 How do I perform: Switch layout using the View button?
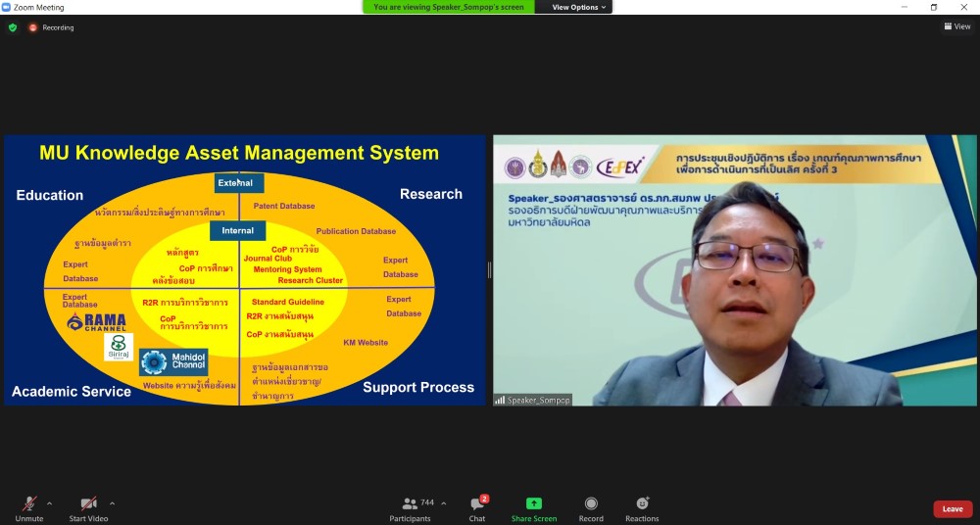(956, 26)
